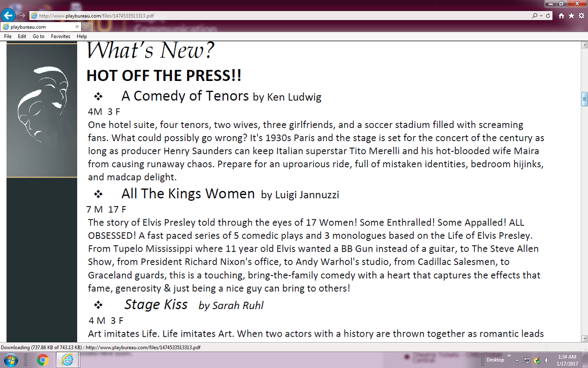
Task: Open the clock showing 1:34 AM
Action: pos(567,360)
